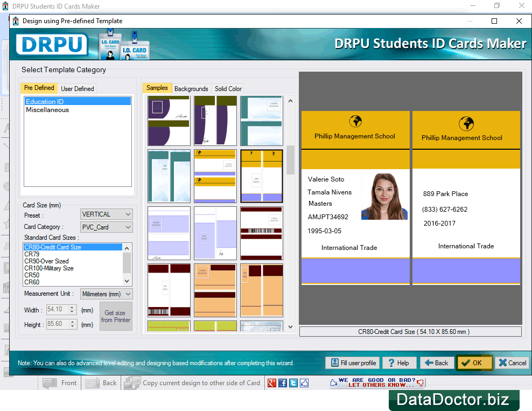Select CR80-Credit Card Size in the list
This screenshot has width=532, height=411.
tap(73, 247)
